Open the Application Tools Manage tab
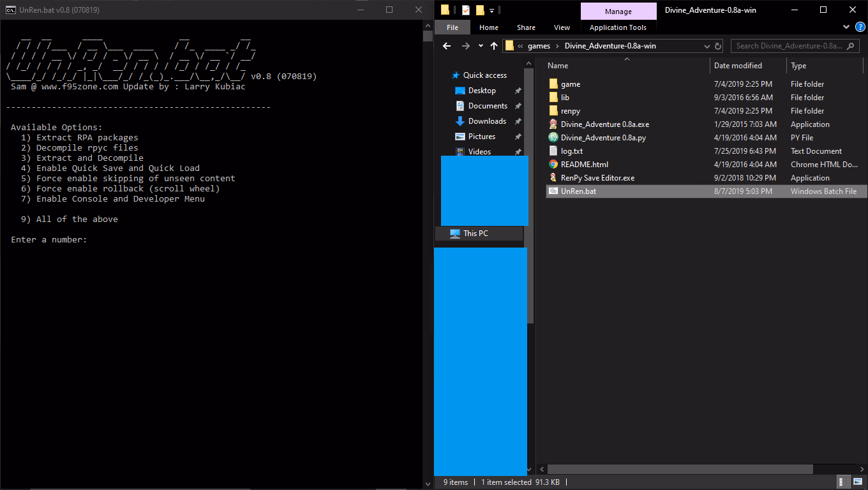Viewport: 868px width, 490px height. pos(618,11)
